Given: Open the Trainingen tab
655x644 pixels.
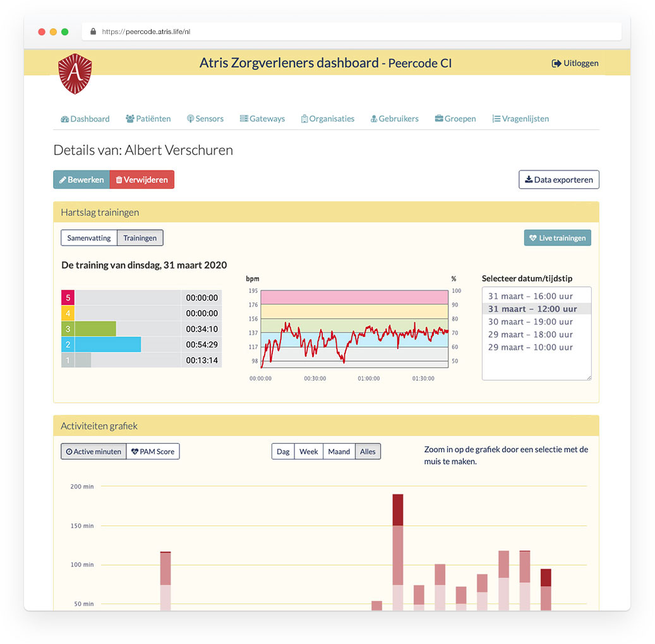Looking at the screenshot, I should [140, 238].
